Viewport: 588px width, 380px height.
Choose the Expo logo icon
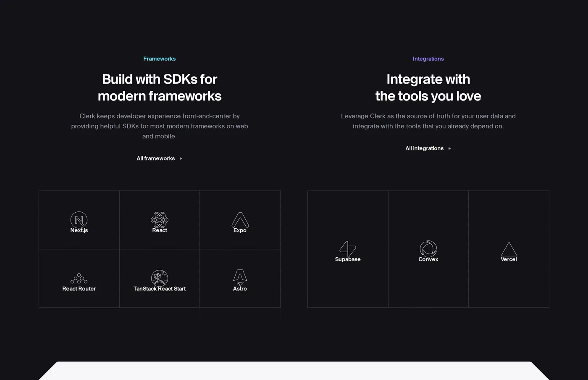[240, 220]
